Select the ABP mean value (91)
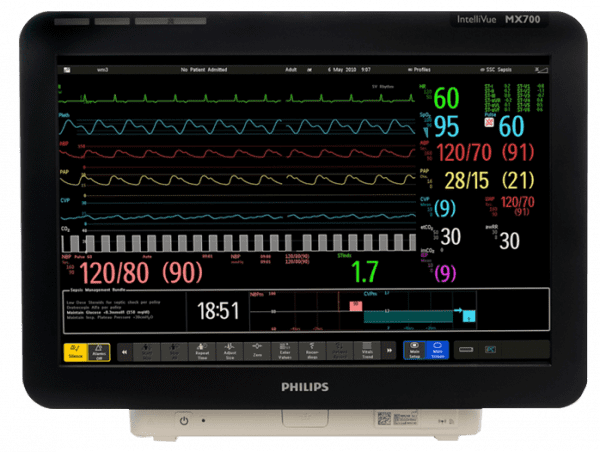This screenshot has height=452, width=600. tap(517, 152)
